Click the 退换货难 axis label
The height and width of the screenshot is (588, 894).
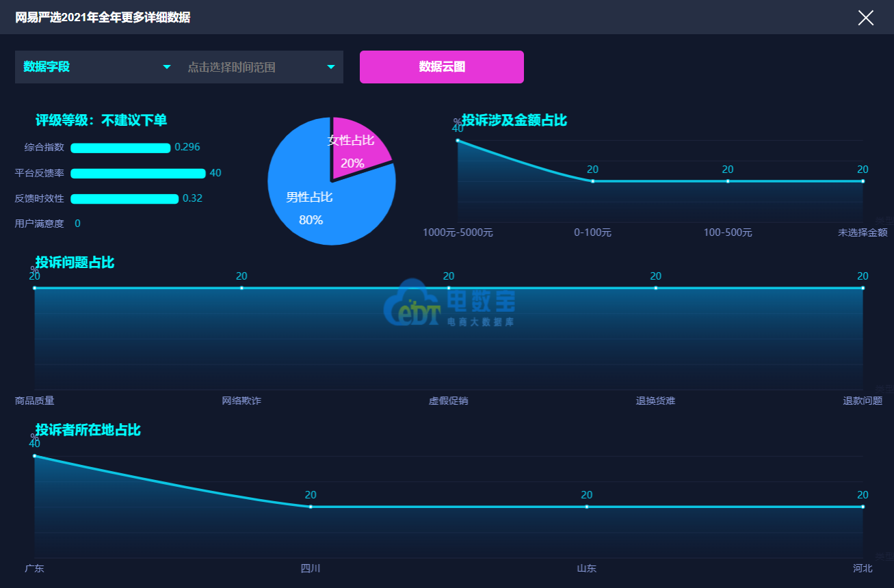tap(655, 401)
